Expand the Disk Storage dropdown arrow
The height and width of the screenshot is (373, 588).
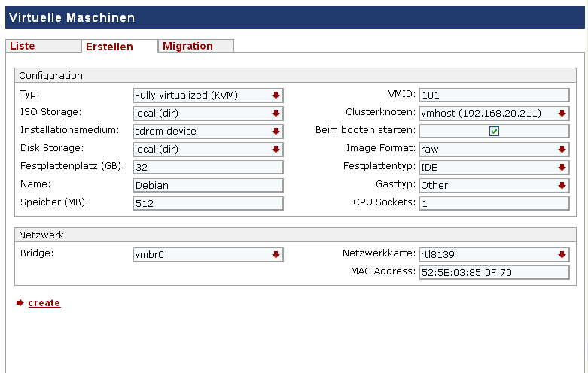point(276,150)
